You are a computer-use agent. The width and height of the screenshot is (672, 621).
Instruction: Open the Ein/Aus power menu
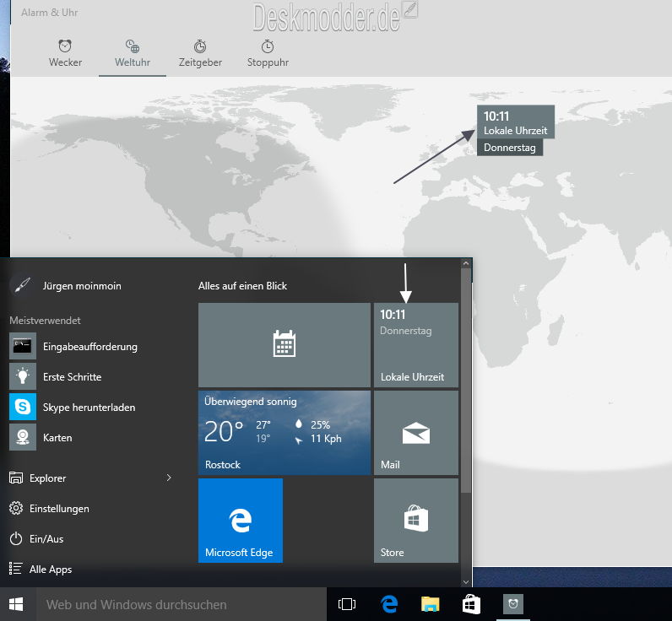click(46, 539)
